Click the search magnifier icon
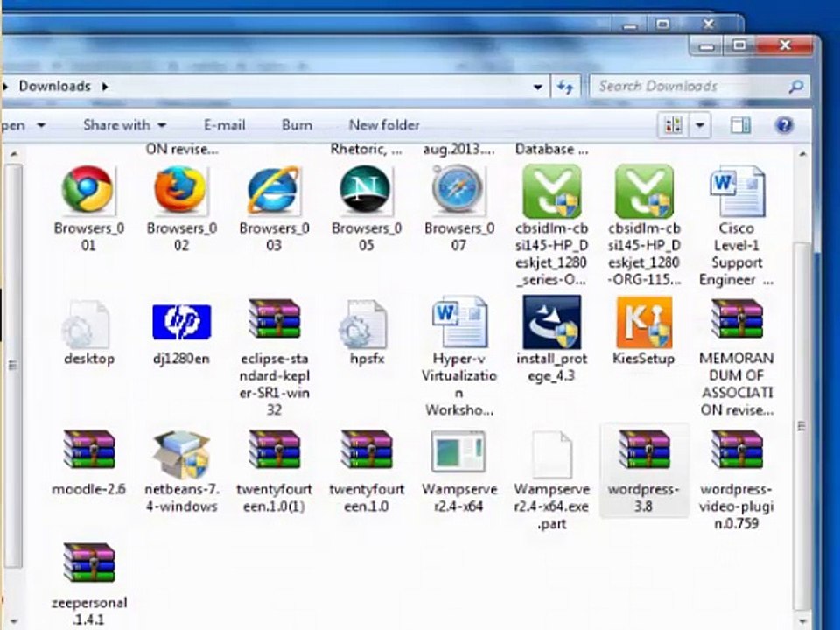 (796, 87)
